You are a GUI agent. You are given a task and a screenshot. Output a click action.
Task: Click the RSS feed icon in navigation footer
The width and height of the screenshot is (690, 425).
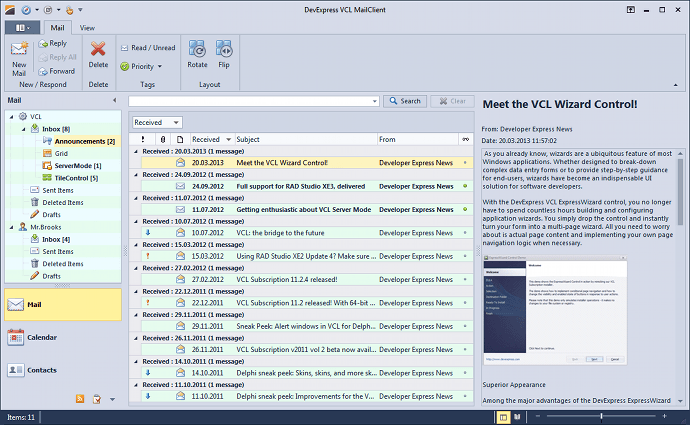80,399
